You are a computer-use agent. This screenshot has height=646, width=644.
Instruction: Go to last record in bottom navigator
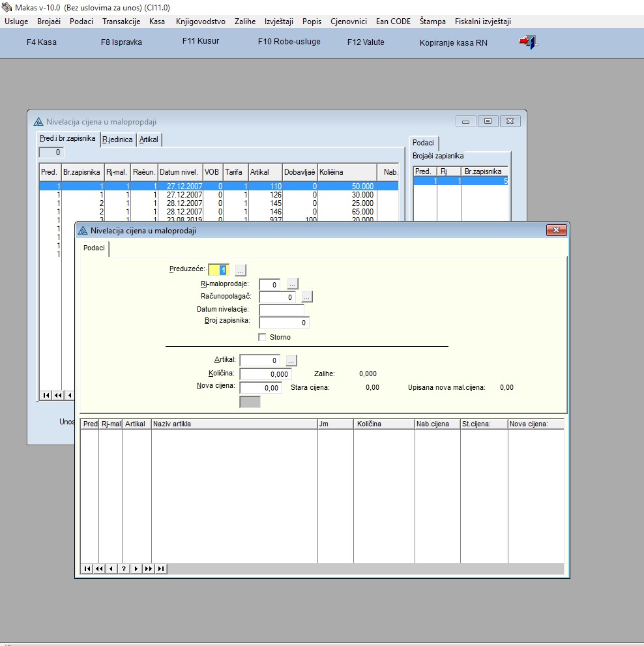pyautogui.click(x=161, y=568)
